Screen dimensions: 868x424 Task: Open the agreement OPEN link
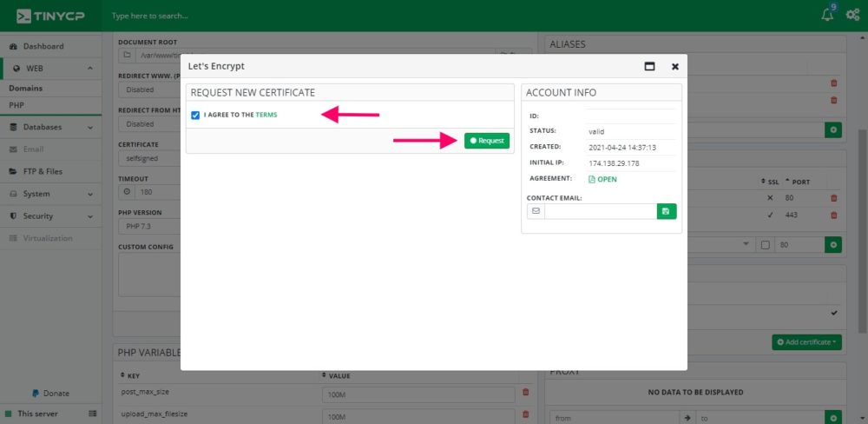pyautogui.click(x=602, y=180)
